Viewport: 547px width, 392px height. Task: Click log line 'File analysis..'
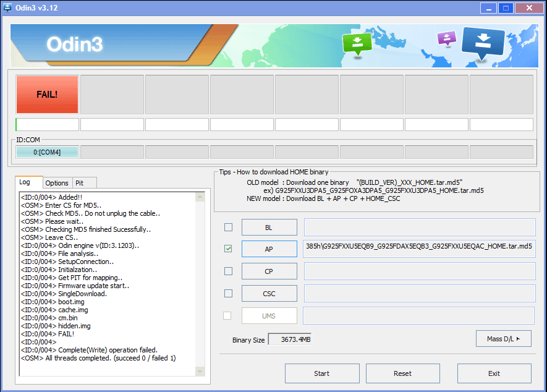coord(60,254)
